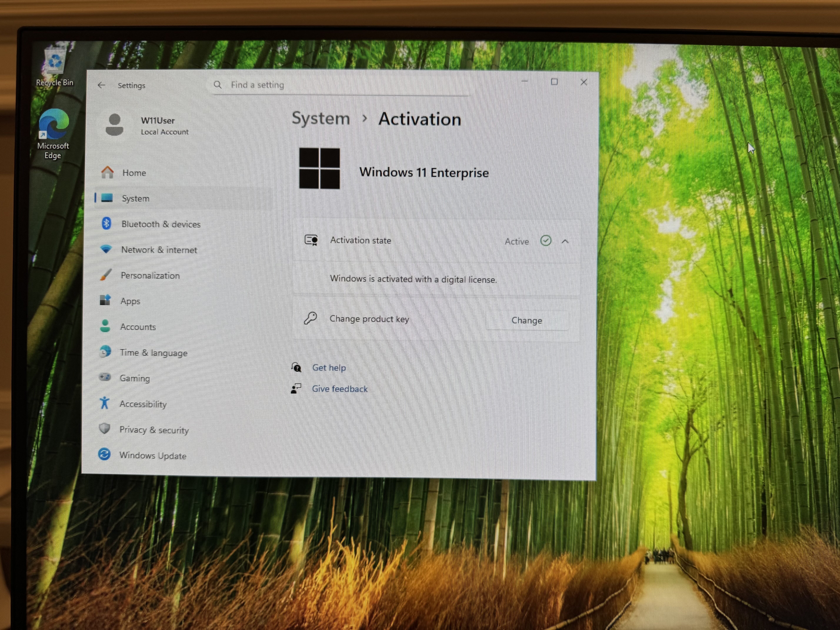
Task: Click the Windows Update sidebar icon
Action: tap(104, 454)
